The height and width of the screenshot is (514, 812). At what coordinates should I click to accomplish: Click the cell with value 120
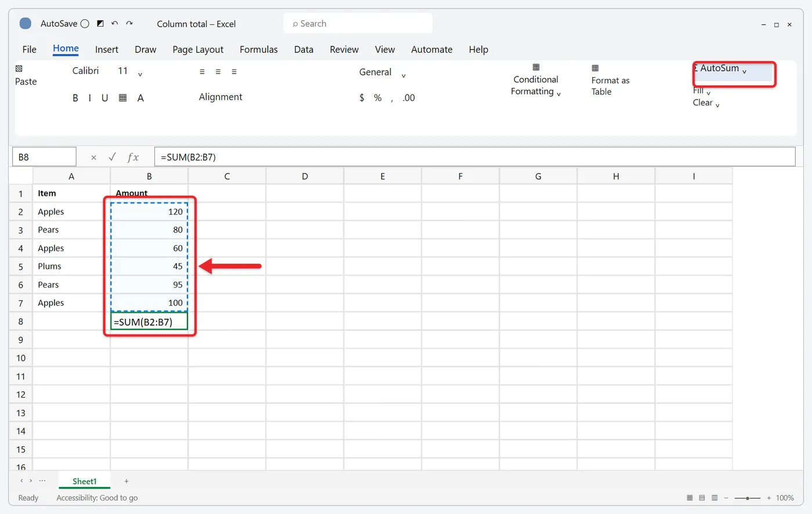point(149,212)
